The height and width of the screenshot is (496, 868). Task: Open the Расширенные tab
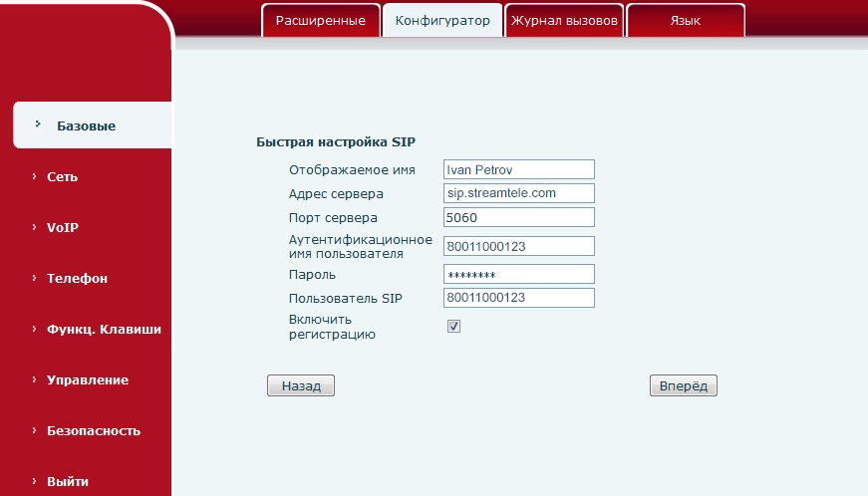[x=321, y=21]
